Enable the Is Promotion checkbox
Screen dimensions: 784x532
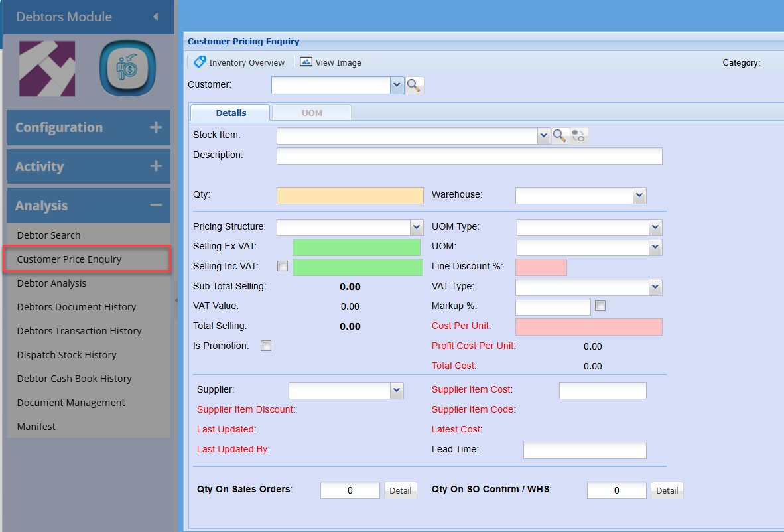click(x=266, y=346)
